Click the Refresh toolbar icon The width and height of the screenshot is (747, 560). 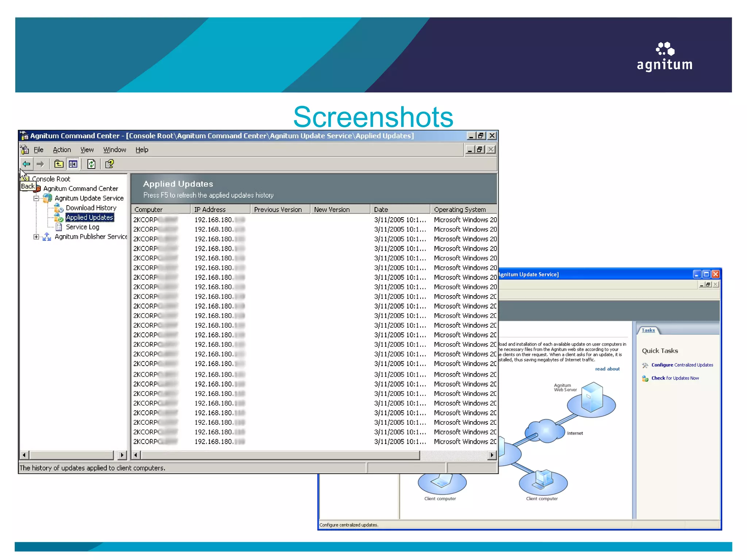click(x=91, y=164)
